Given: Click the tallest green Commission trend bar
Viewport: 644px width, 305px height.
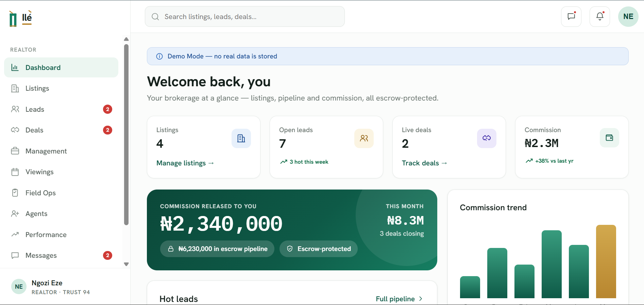Looking at the screenshot, I should click(552, 264).
